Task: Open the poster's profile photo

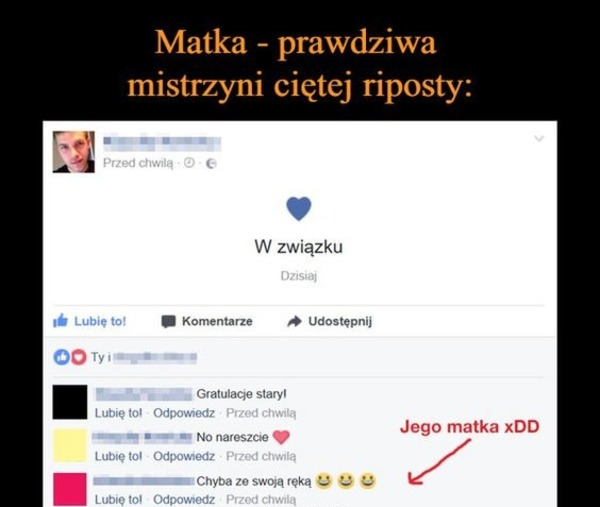Action: [x=73, y=152]
